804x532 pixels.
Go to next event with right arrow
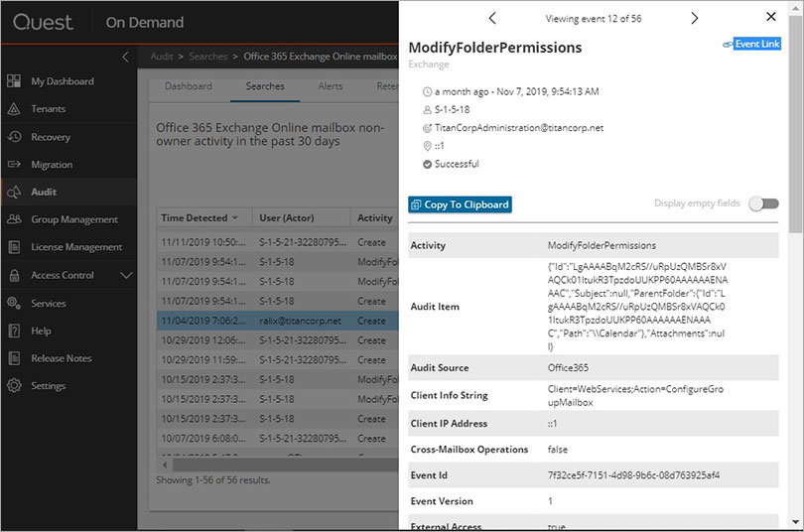[694, 19]
